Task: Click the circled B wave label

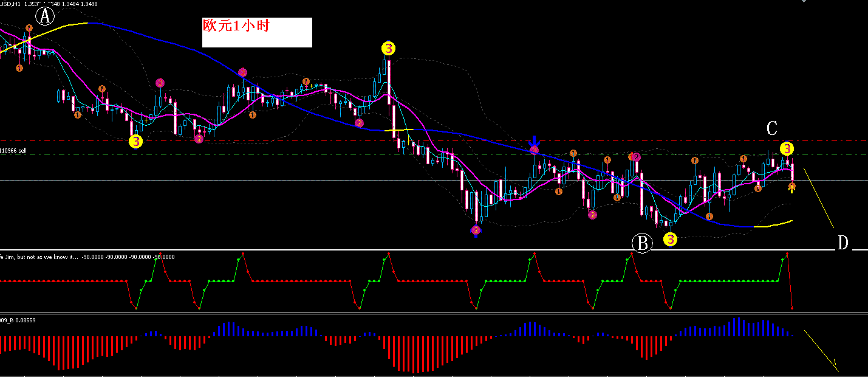Action: pos(642,243)
